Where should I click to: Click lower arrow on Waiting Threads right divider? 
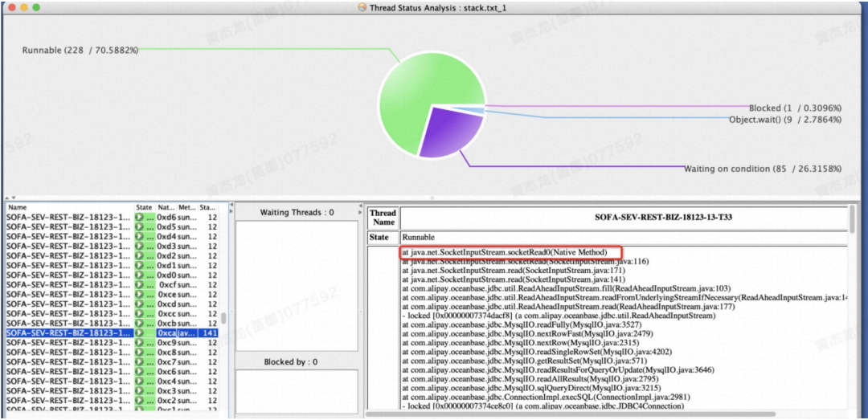(x=362, y=211)
